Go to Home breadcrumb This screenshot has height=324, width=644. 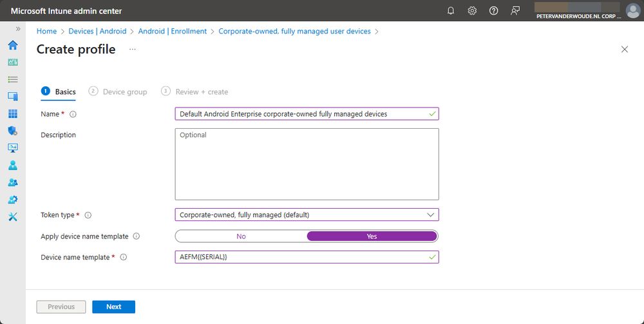[46, 31]
